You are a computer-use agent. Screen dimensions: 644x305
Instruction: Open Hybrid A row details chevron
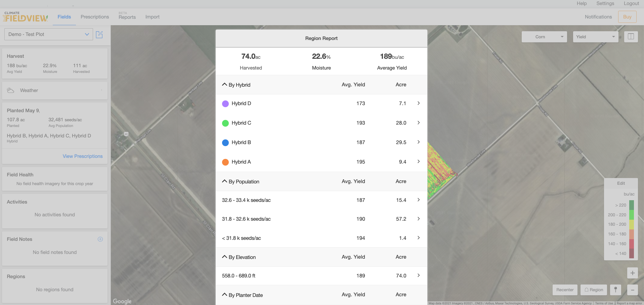pos(419,162)
